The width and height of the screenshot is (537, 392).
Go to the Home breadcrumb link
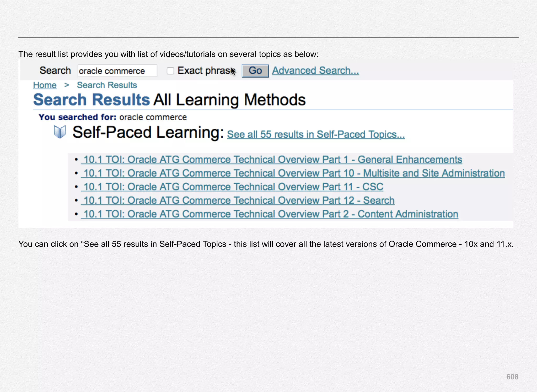(x=45, y=85)
